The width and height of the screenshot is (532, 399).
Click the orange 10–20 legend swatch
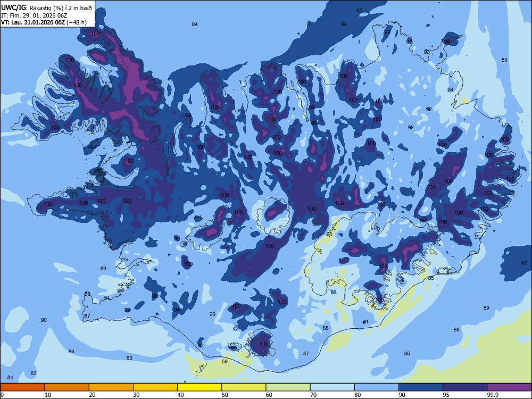(67, 387)
